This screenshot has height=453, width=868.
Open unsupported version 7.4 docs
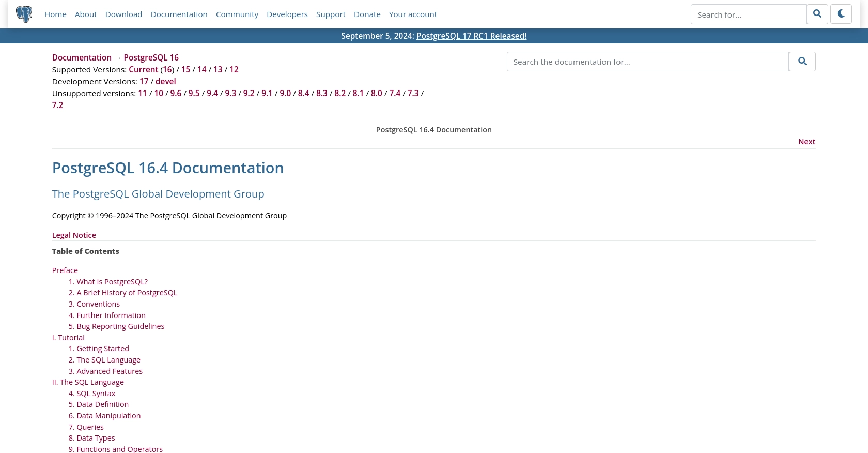pos(395,93)
